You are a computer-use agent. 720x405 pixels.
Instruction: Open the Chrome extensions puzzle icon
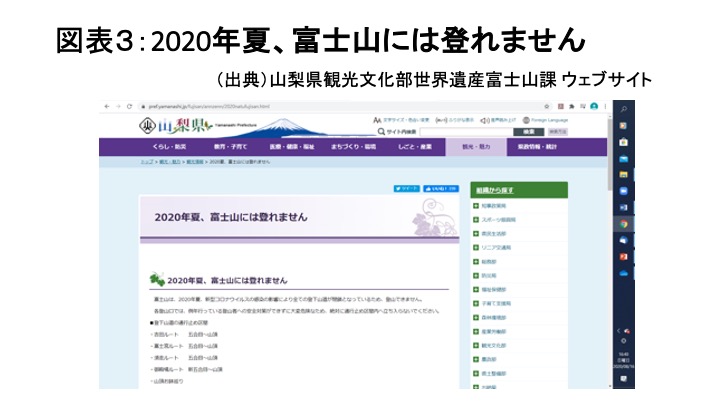pos(572,106)
